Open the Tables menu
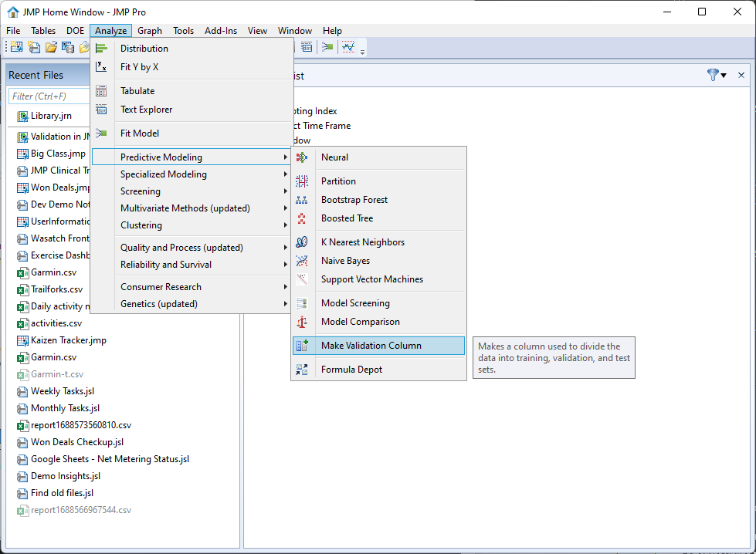 (43, 31)
